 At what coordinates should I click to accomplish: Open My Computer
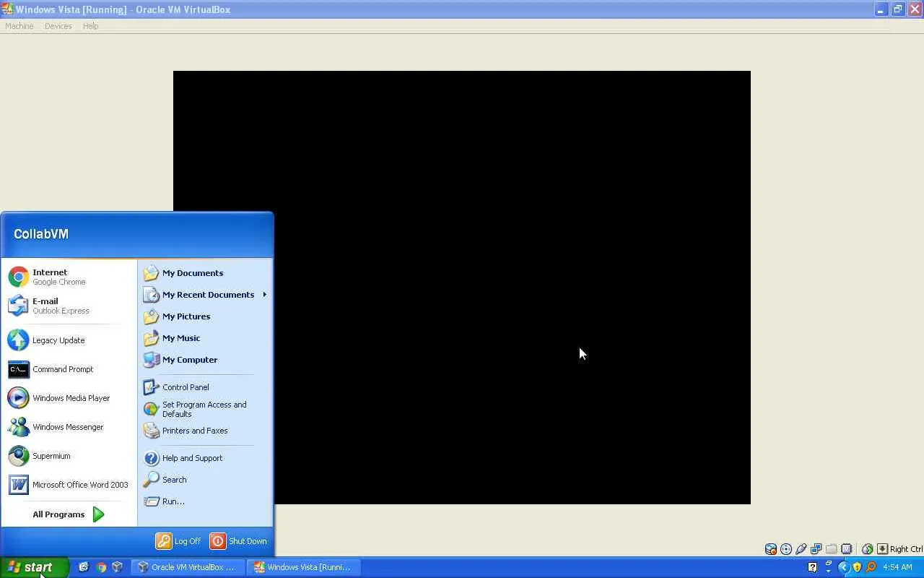pyautogui.click(x=205, y=360)
